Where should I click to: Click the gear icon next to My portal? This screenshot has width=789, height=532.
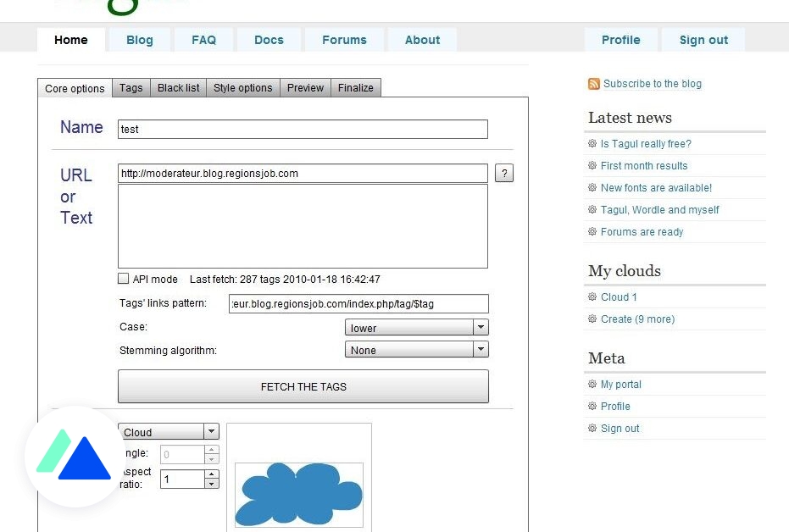tap(592, 384)
